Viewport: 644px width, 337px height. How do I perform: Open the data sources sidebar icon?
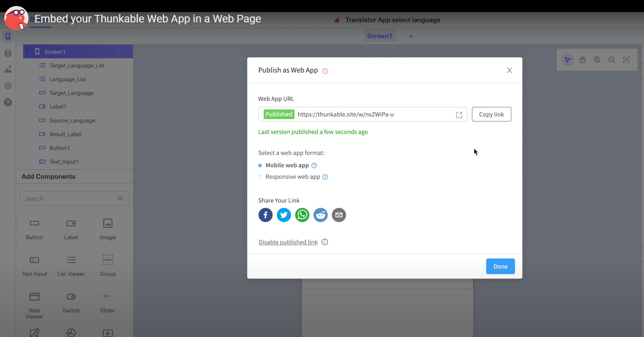coord(8,53)
